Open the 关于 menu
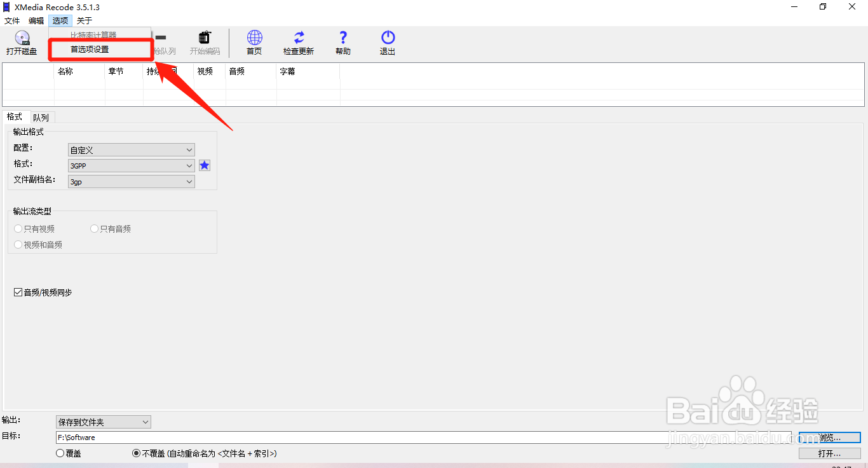This screenshot has height=468, width=868. pyautogui.click(x=85, y=21)
